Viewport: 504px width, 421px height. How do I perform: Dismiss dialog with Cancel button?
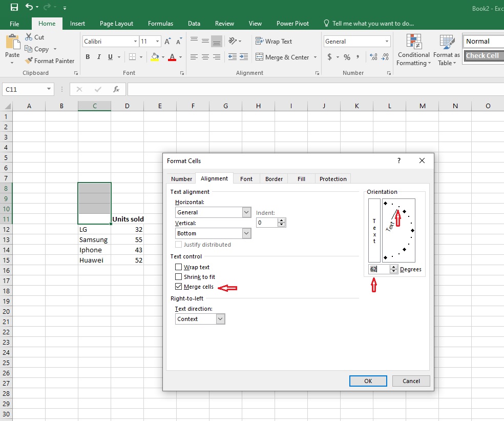point(411,380)
